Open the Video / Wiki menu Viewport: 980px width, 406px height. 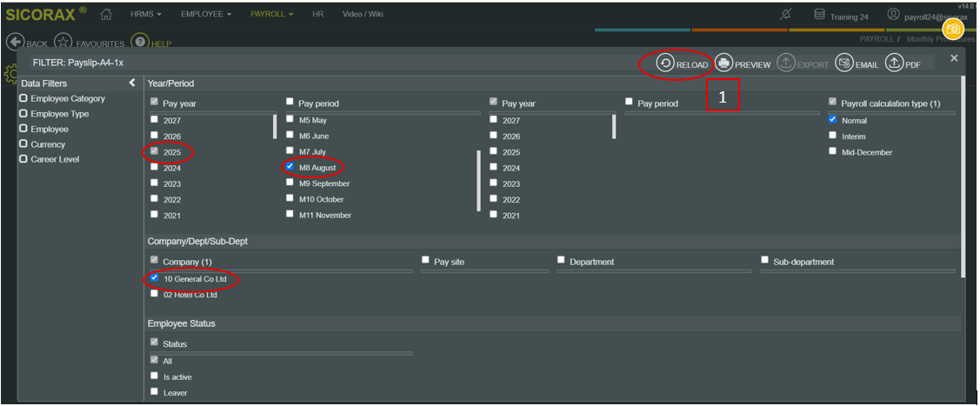tap(363, 14)
